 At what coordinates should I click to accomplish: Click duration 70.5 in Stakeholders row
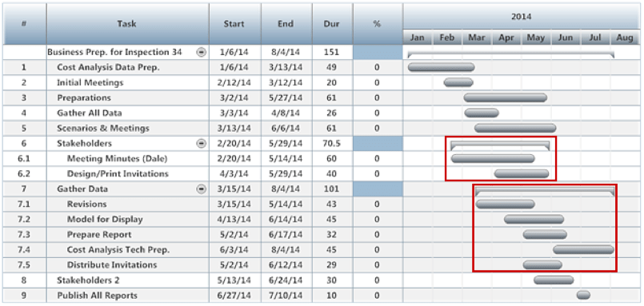point(331,143)
